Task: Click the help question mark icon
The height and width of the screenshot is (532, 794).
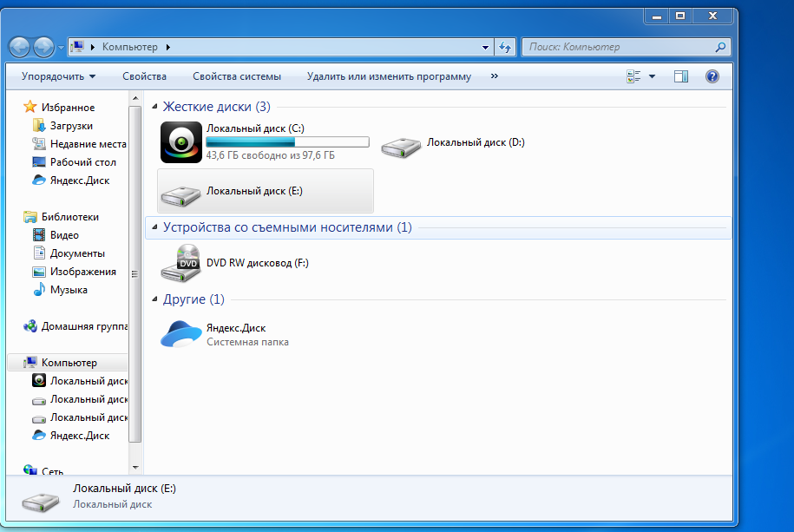Action: pyautogui.click(x=712, y=76)
